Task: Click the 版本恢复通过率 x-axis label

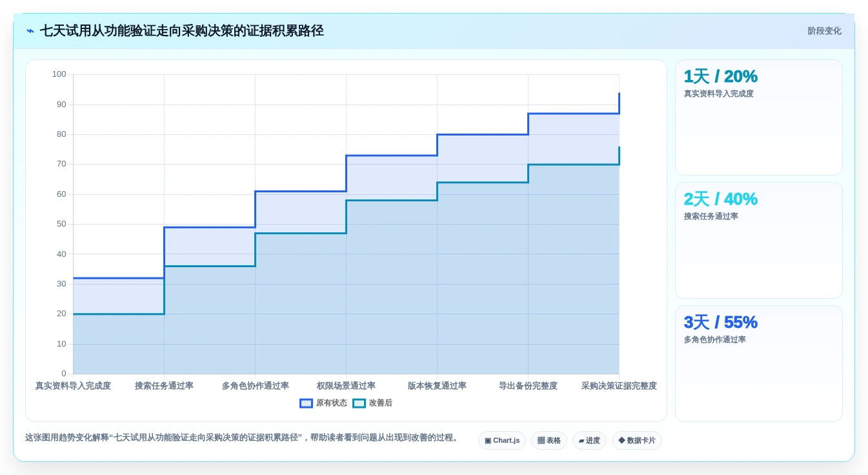Action: [437, 386]
